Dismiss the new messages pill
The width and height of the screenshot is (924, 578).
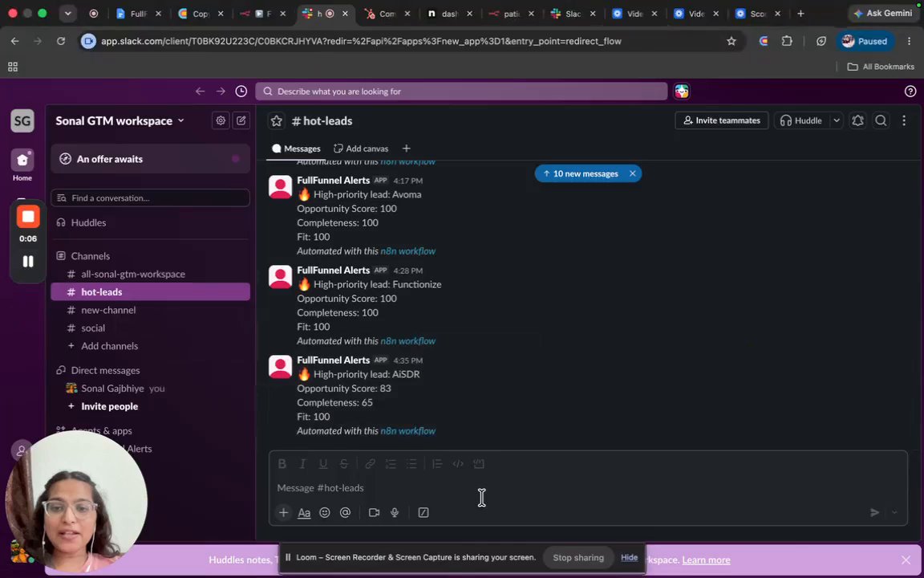[x=632, y=174]
